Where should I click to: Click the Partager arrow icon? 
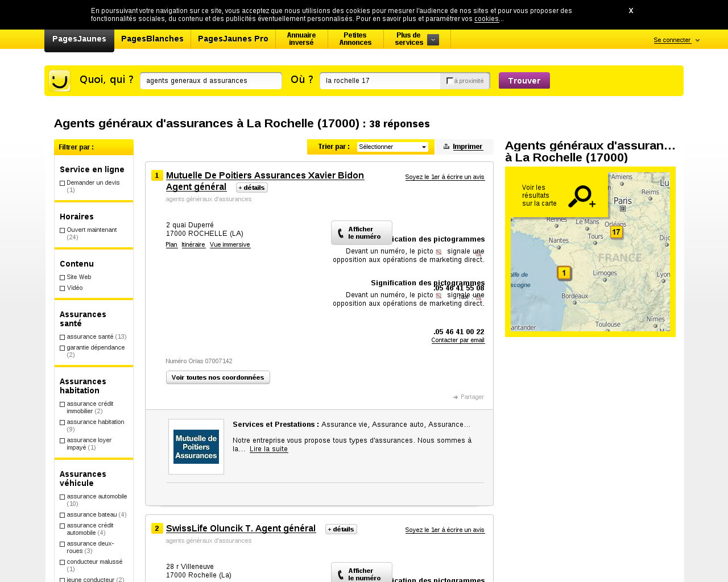[x=456, y=397]
